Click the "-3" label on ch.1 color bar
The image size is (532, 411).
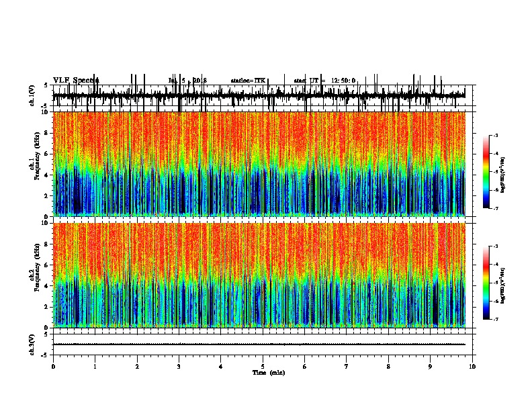tap(495, 135)
